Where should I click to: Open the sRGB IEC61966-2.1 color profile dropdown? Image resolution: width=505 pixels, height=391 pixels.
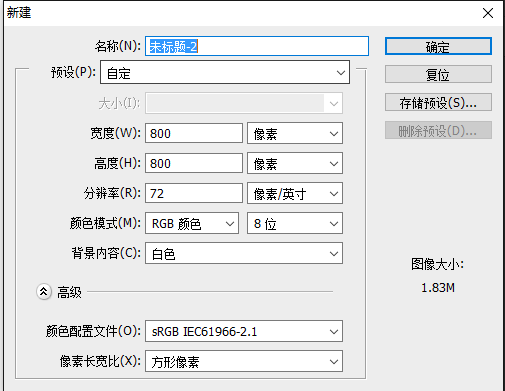(244, 331)
